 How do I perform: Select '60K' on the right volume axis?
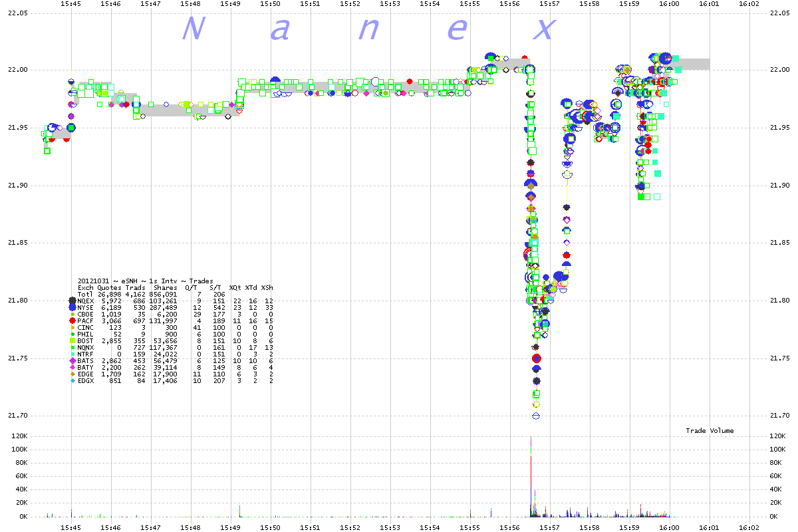[774, 476]
